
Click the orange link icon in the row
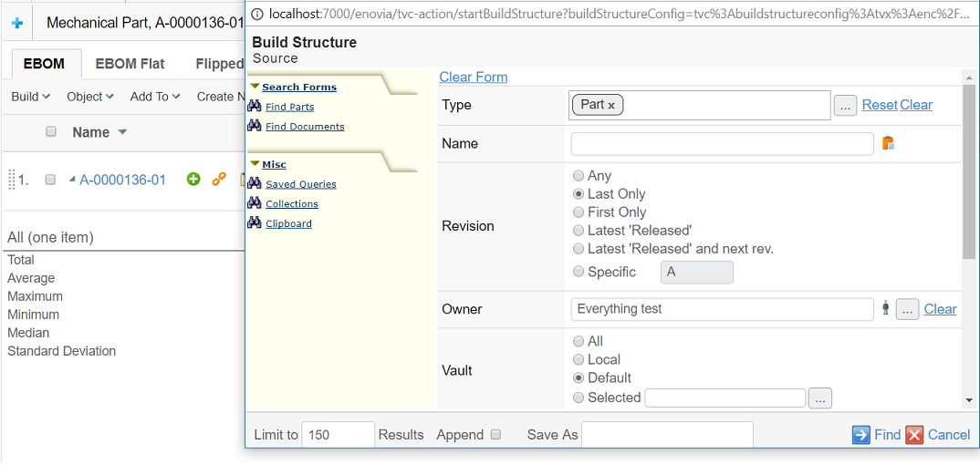coord(219,180)
